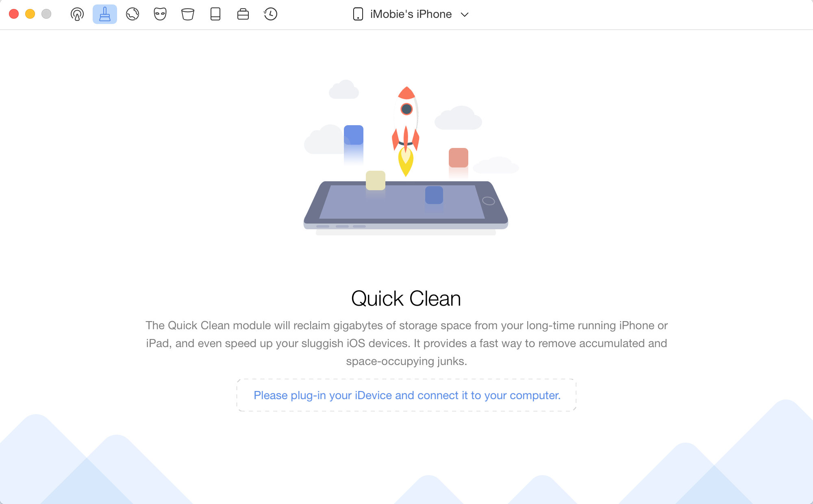813x504 pixels.
Task: Close the window with red button
Action: tap(14, 14)
